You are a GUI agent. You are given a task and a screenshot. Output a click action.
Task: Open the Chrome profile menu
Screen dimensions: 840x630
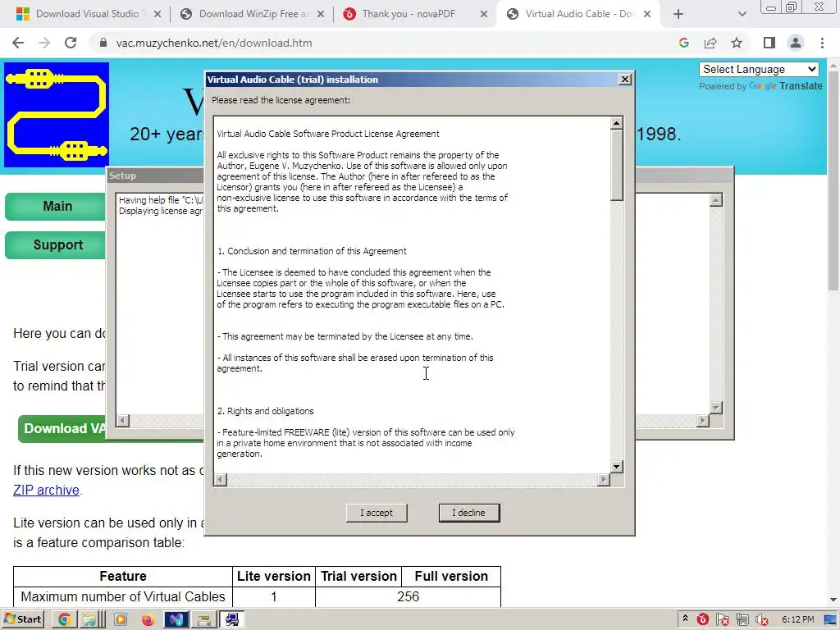(796, 43)
